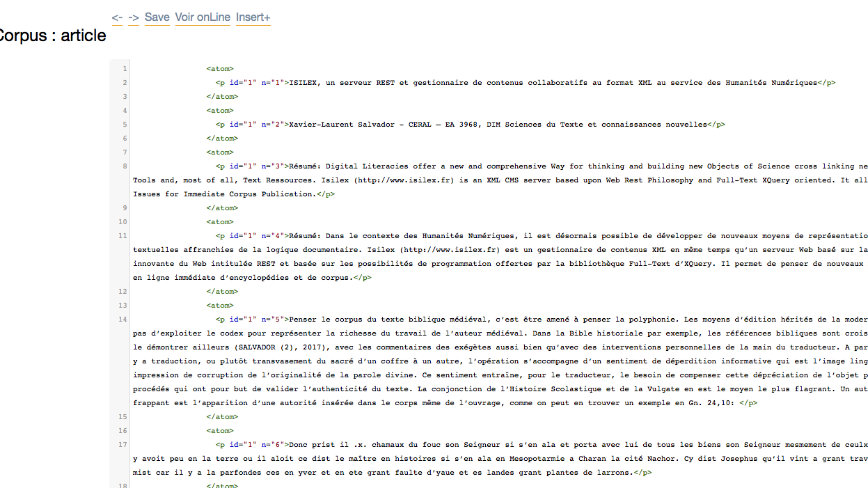Click the name "Xavier-Laurent Salvador" in the code
Screen dimensions: 868x488
coord(342,125)
